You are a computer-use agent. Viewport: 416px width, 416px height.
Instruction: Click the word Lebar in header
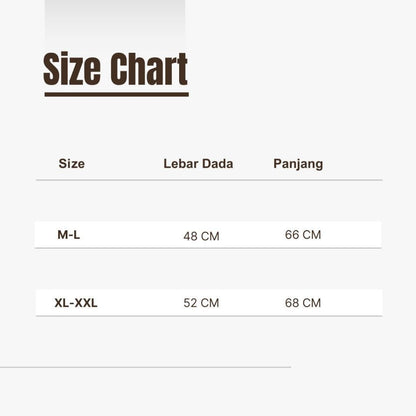pyautogui.click(x=181, y=164)
